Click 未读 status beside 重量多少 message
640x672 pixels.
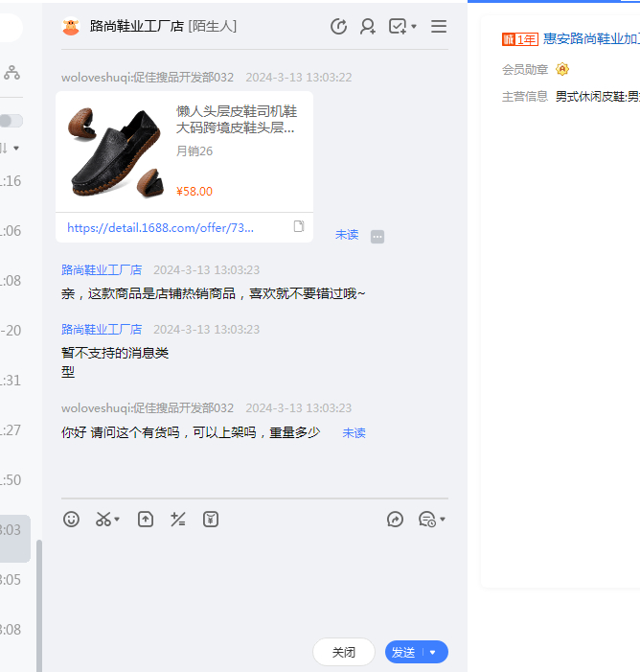tap(354, 433)
